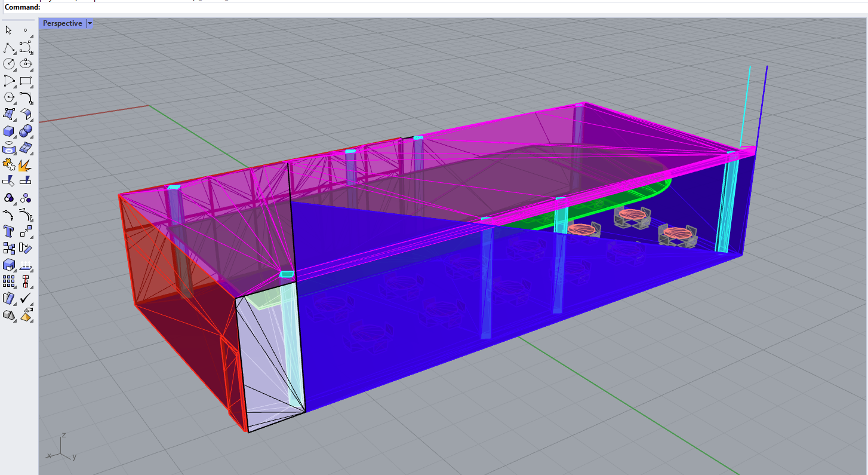Screen dimensions: 868x475
Task: Click the Mesh surface tool icon
Action: [26, 147]
